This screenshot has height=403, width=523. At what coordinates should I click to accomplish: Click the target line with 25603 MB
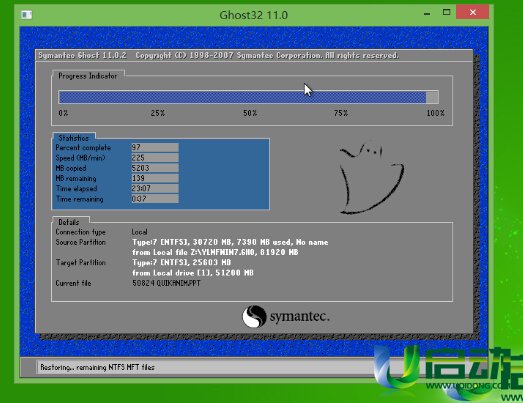[x=181, y=263]
